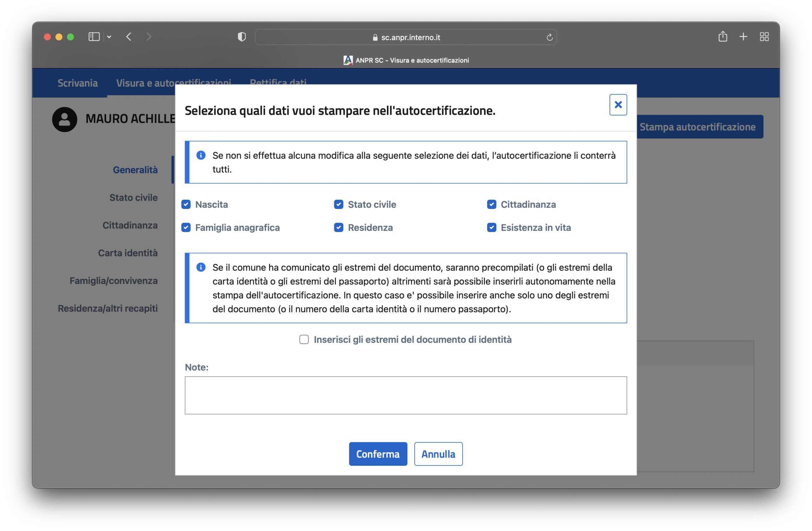
Task: Click the Safari sidebar toggle icon
Action: [x=94, y=37]
